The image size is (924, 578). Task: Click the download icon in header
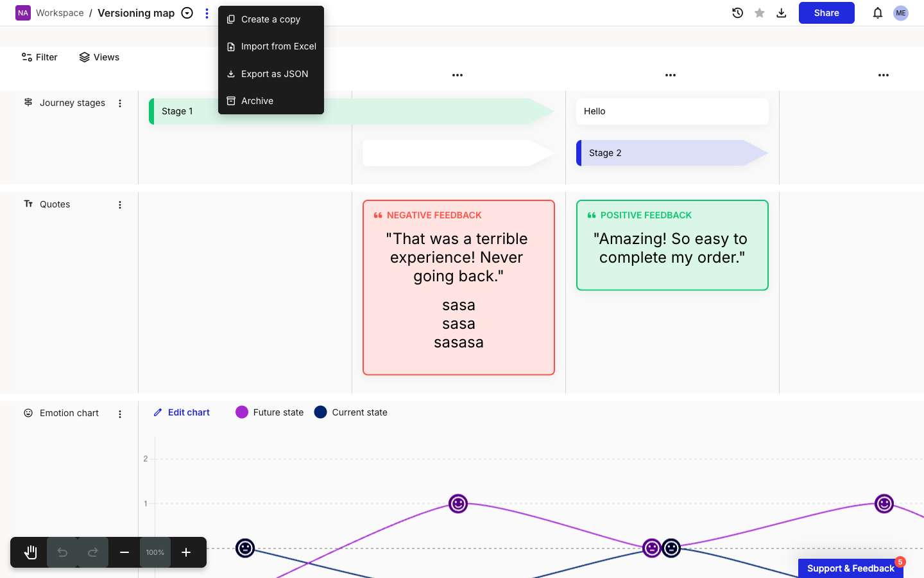pyautogui.click(x=782, y=13)
